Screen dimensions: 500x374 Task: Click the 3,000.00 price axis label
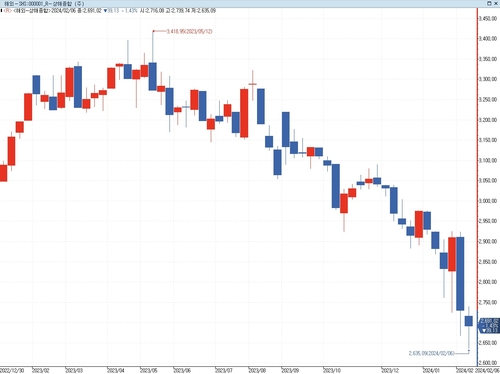click(x=488, y=201)
